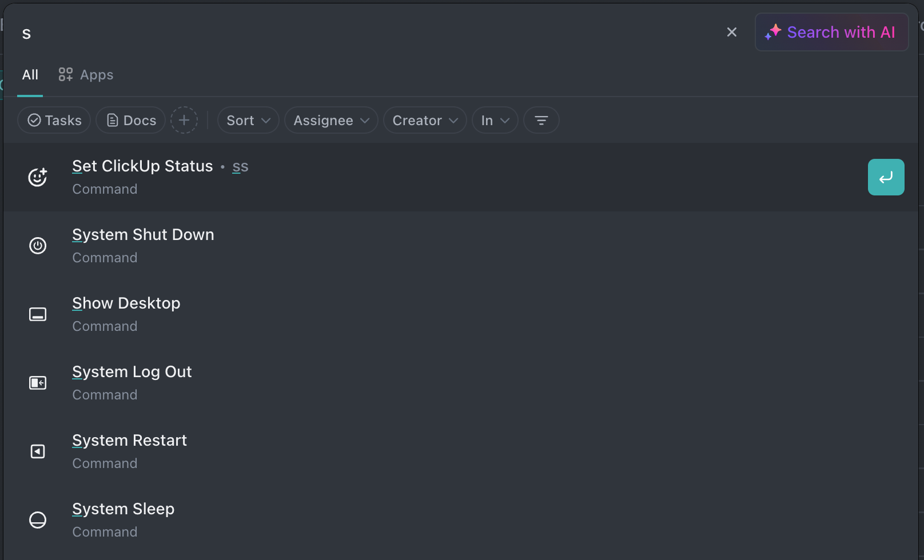
Task: Click the System Log Out icon
Action: 38,383
